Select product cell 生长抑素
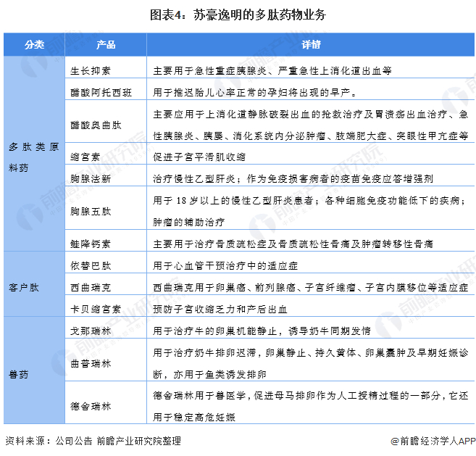 106,67
